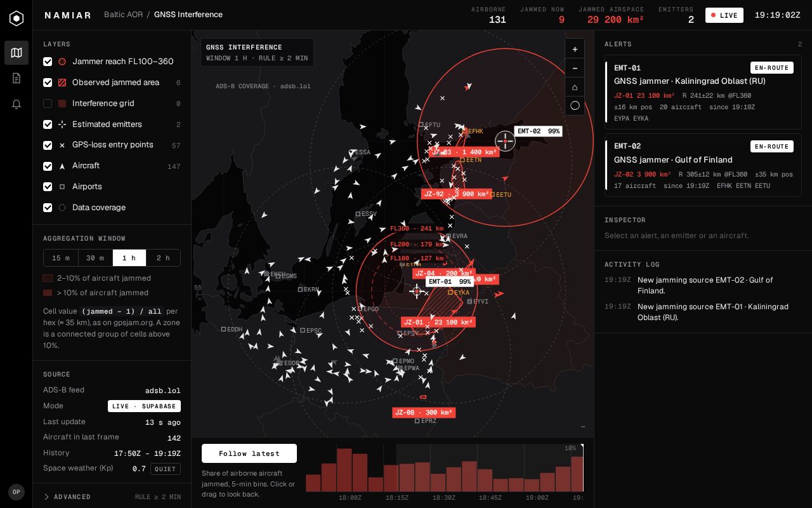The width and height of the screenshot is (812, 508).
Task: Select the EMT-02 emitter crosshair on map
Action: click(x=505, y=140)
